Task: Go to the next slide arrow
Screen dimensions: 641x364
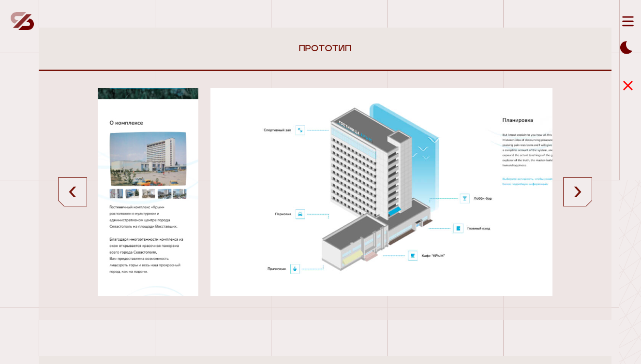Action: [x=578, y=192]
